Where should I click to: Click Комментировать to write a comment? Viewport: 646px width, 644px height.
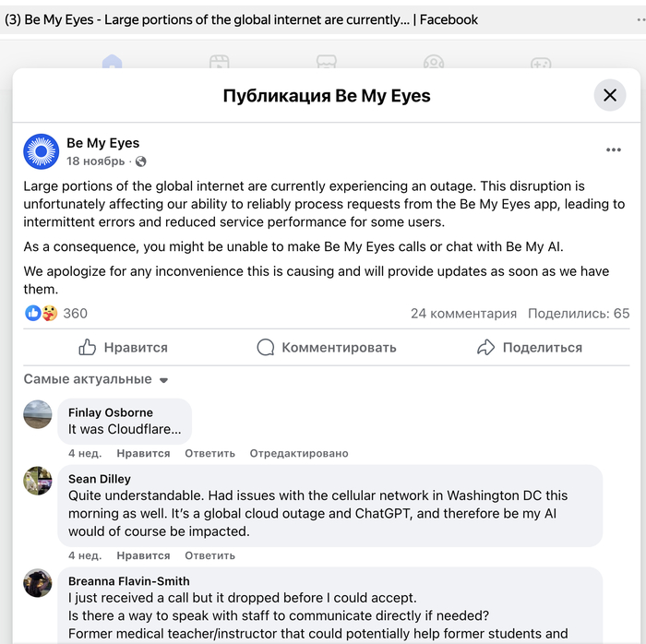click(x=327, y=348)
